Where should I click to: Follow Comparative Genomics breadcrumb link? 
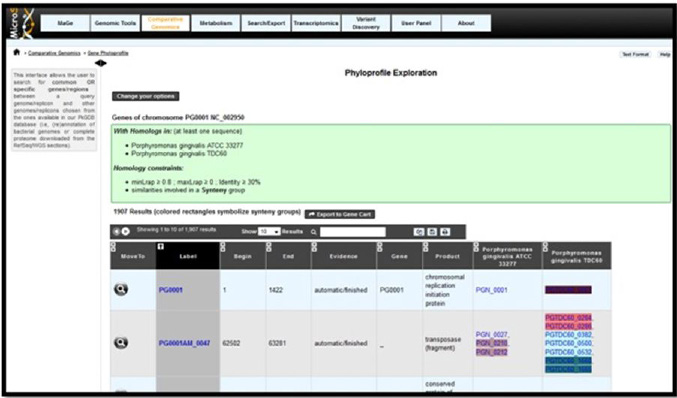(54, 53)
